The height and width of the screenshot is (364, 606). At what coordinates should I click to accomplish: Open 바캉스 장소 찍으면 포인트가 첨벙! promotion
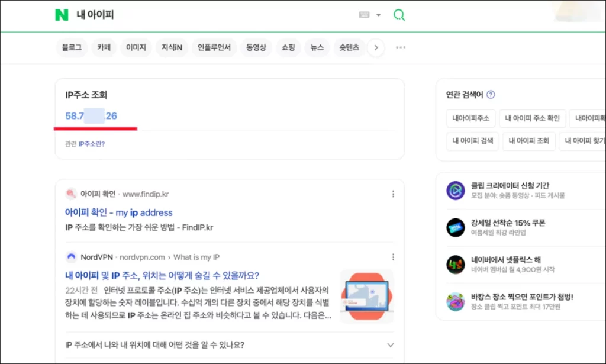522,297
